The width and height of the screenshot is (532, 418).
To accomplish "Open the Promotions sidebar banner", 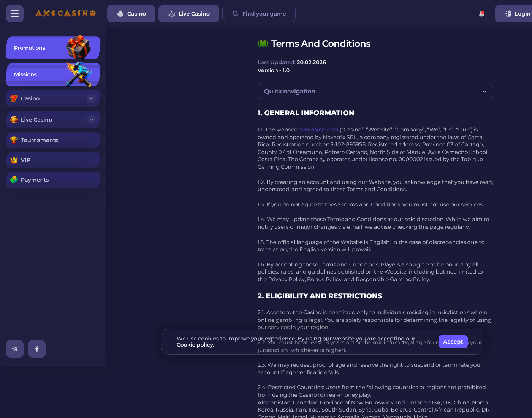I will (53, 48).
